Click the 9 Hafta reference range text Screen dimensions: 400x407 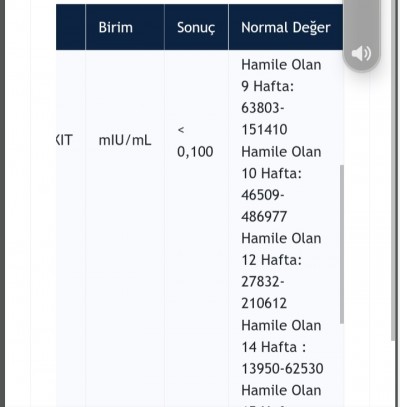click(267, 86)
